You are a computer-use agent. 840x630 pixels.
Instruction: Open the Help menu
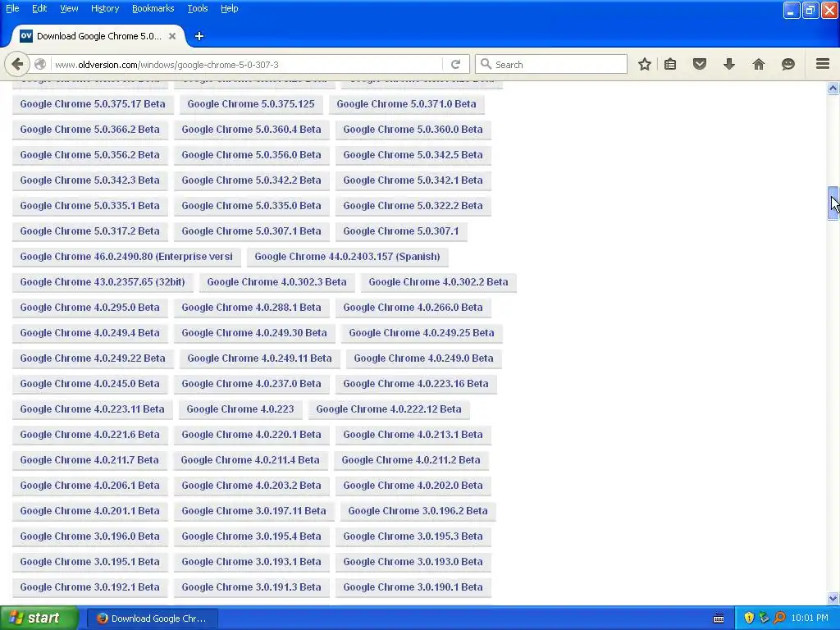(230, 8)
